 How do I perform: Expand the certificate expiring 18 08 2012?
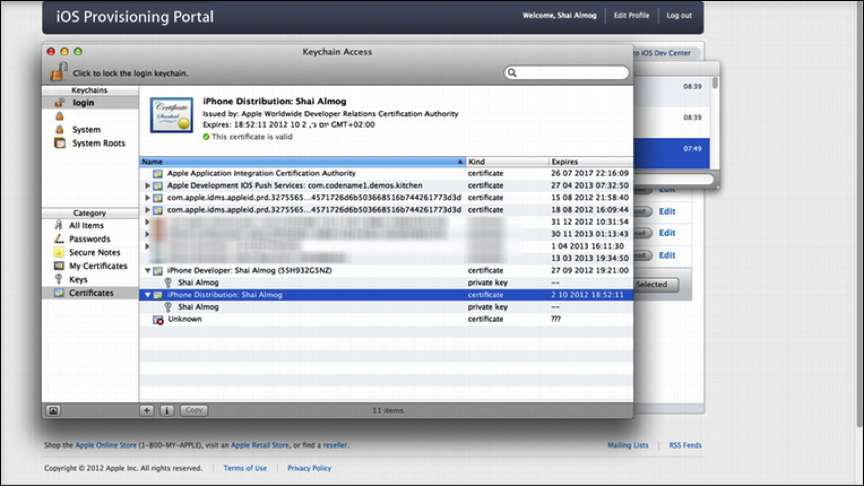[x=147, y=210]
